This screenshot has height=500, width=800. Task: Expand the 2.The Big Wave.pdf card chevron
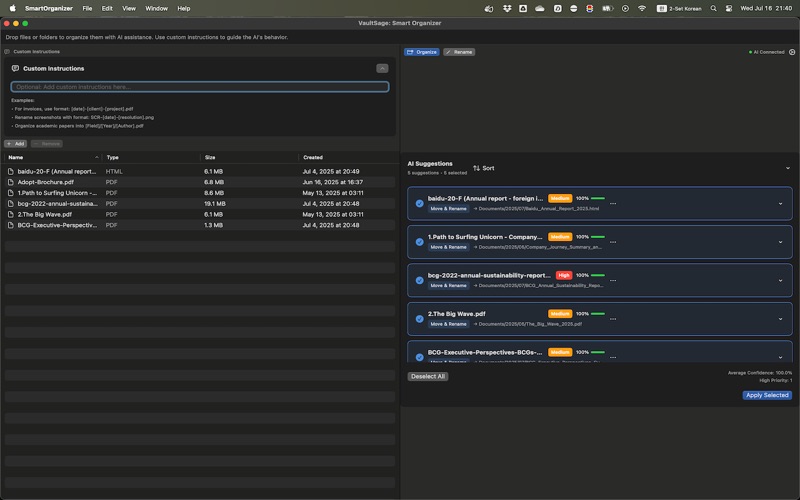(x=780, y=319)
